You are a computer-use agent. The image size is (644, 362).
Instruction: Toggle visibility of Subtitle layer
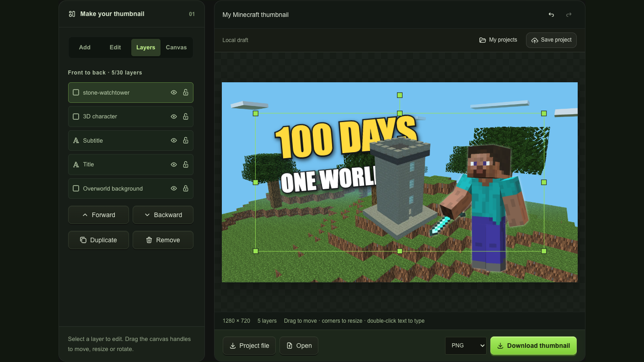[174, 140]
